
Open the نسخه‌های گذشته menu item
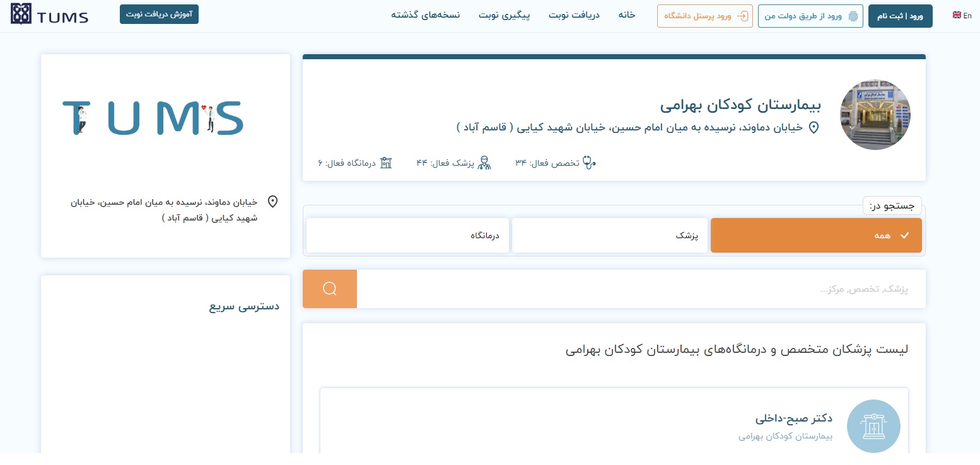425,15
